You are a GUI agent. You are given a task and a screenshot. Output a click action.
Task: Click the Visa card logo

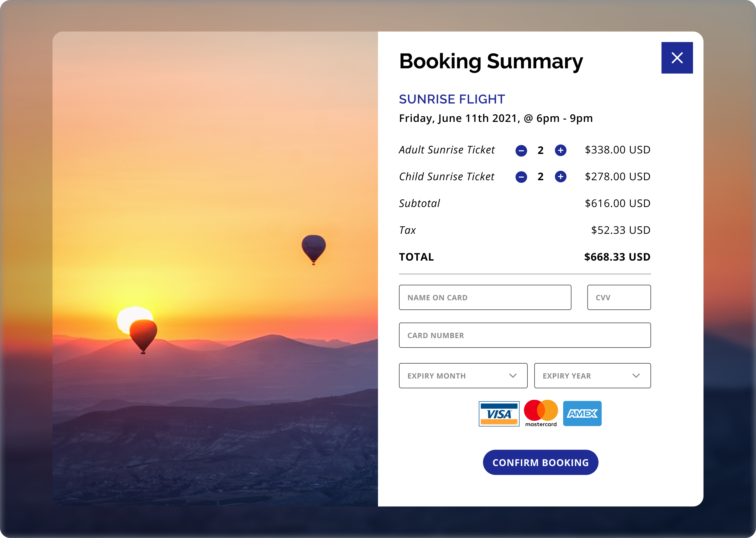[499, 413]
